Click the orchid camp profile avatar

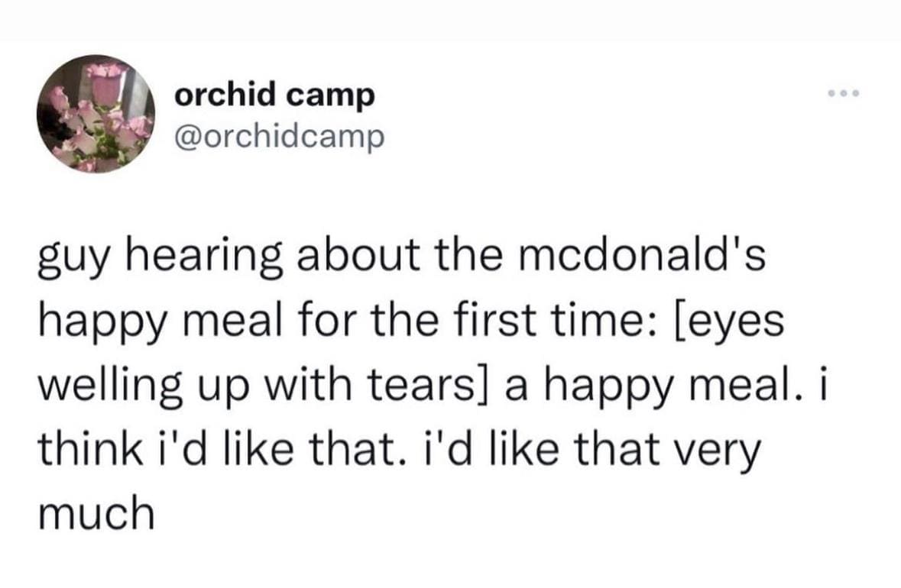(96, 115)
